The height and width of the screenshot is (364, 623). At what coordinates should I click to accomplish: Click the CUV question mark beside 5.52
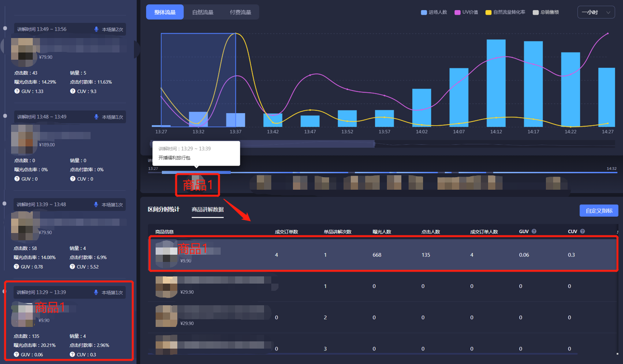[x=73, y=267]
